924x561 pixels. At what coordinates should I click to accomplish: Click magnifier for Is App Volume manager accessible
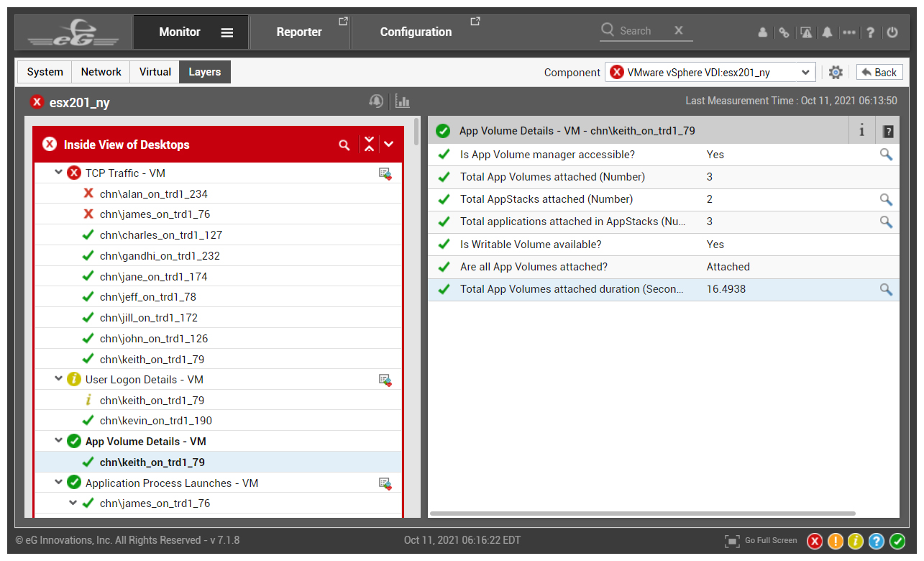click(x=886, y=155)
